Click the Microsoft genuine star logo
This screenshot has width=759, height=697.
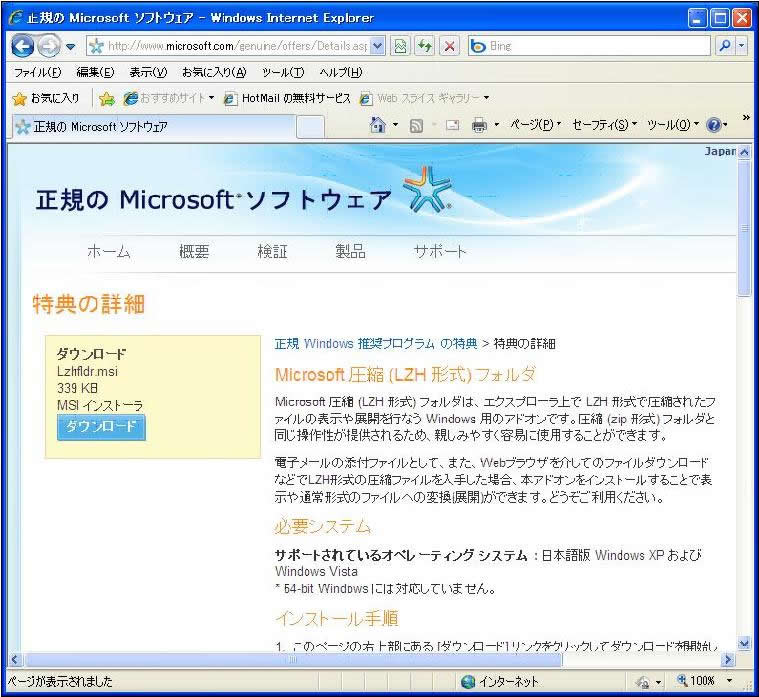[428, 189]
